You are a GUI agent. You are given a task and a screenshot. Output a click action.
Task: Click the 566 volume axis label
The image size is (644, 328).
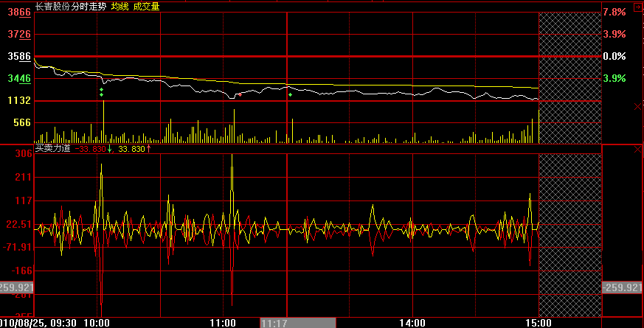pyautogui.click(x=22, y=123)
